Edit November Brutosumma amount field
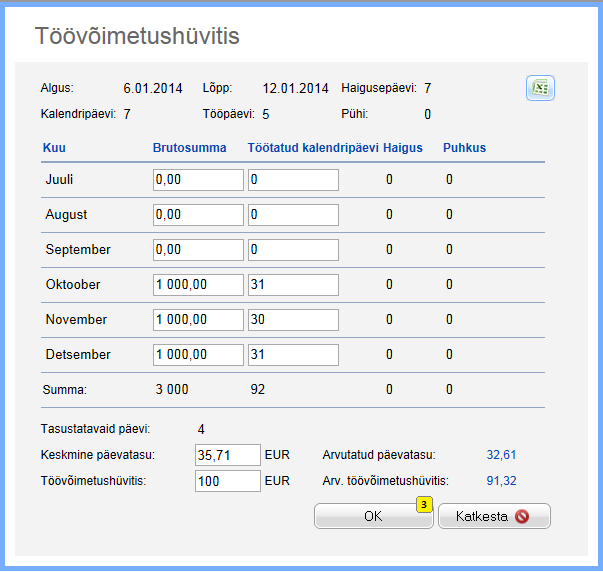This screenshot has width=603, height=572. point(198,320)
